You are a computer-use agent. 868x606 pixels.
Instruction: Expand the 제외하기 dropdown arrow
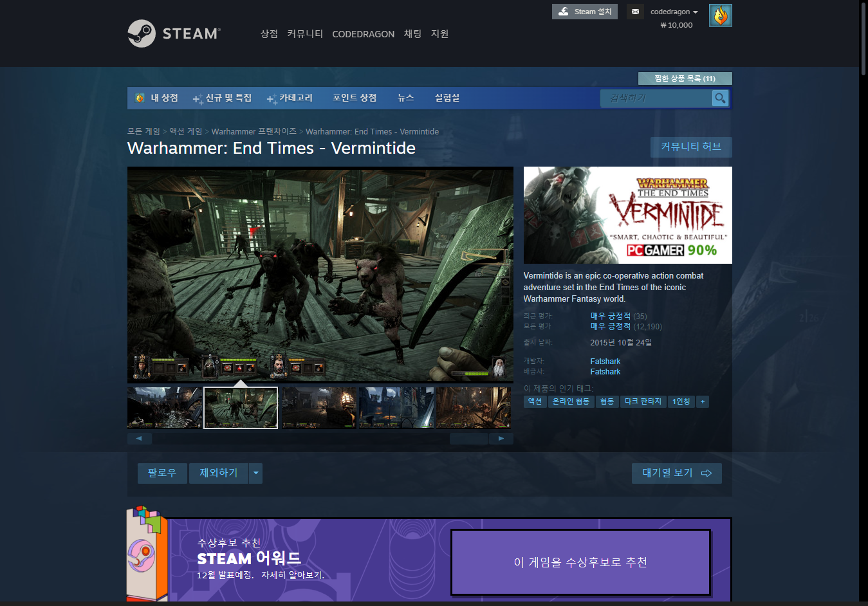[x=255, y=473]
